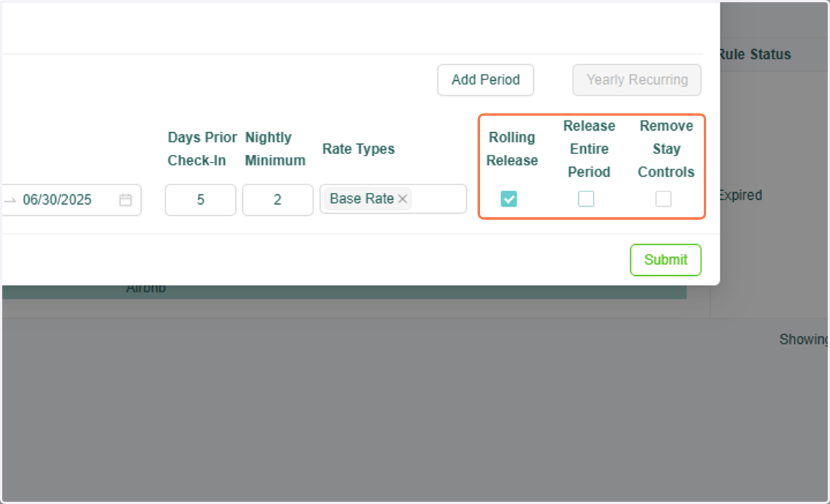The height and width of the screenshot is (504, 830).
Task: Click the Rate Types column label
Action: pyautogui.click(x=358, y=149)
